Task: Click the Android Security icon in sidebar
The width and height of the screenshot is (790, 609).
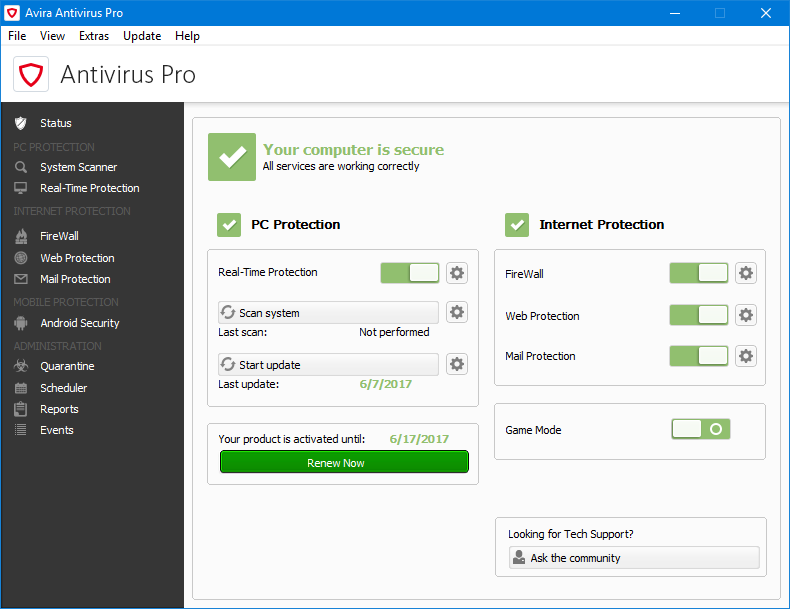Action: coord(20,323)
